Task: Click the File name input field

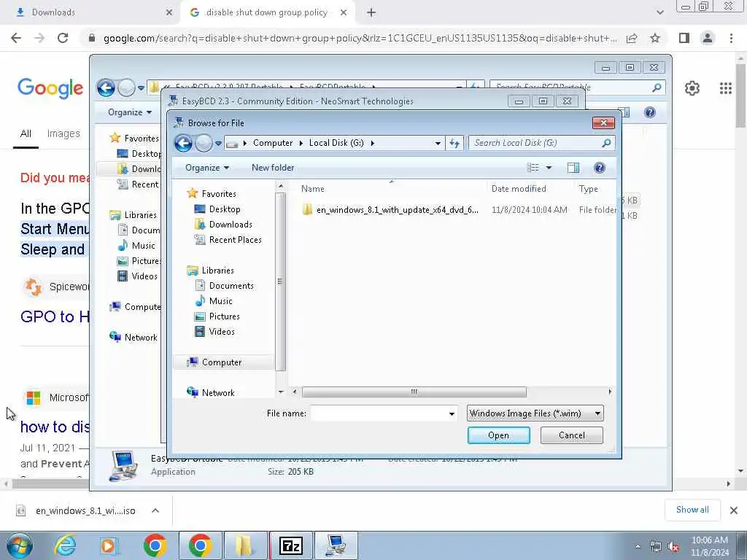Action: (379, 413)
